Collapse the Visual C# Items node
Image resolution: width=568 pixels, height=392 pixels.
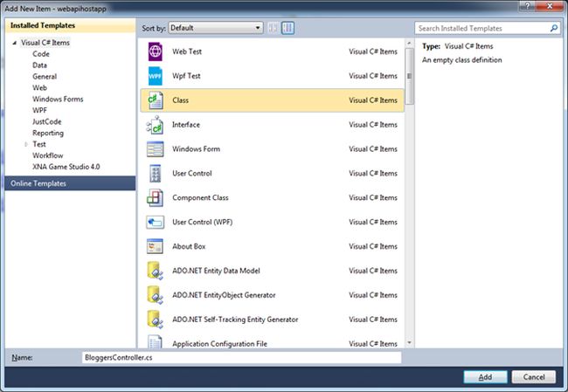pyautogui.click(x=15, y=43)
